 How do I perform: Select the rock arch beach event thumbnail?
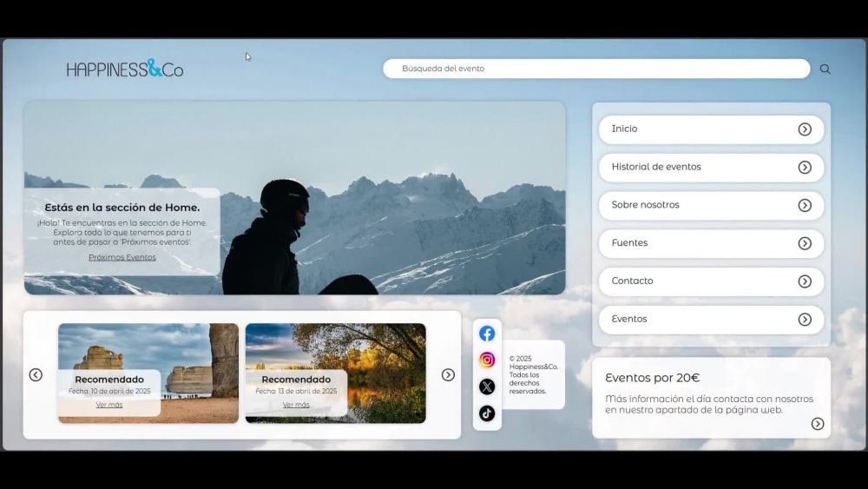[x=148, y=373]
